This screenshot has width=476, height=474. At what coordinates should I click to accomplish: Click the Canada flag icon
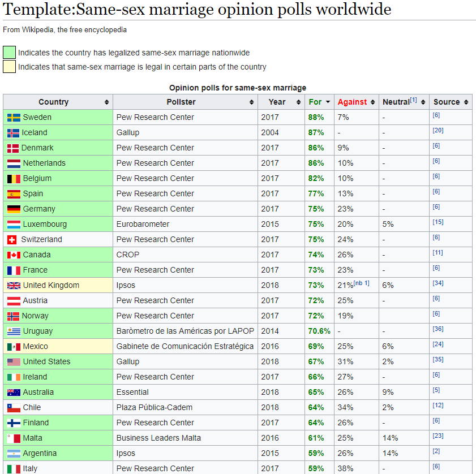tap(13, 255)
